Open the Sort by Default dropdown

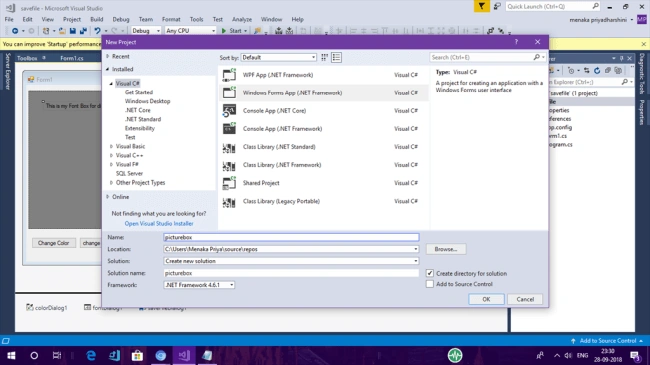coord(279,57)
